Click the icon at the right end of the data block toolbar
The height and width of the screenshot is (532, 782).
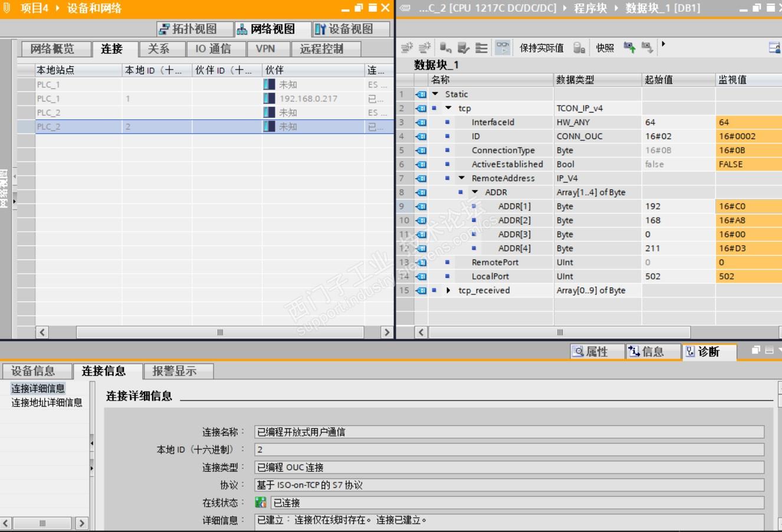(x=775, y=48)
